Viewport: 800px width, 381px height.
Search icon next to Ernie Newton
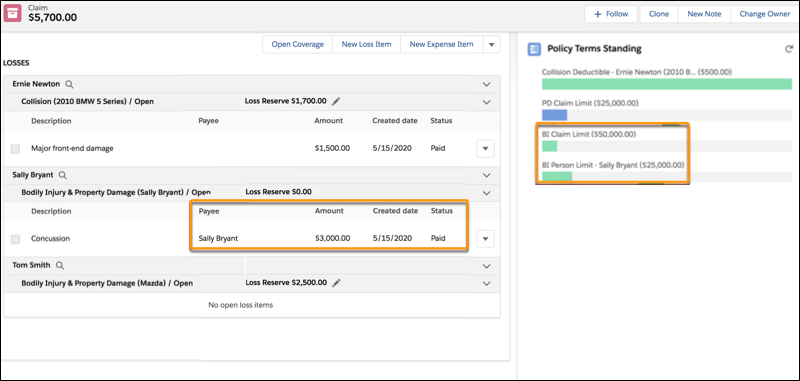[69, 84]
